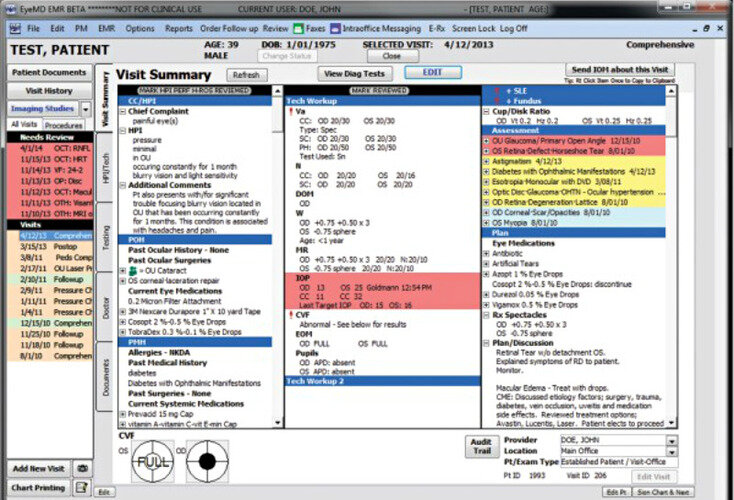Expand the Antibiotic eye medication entry
Viewport: 734px width, 500px height.
(486, 252)
